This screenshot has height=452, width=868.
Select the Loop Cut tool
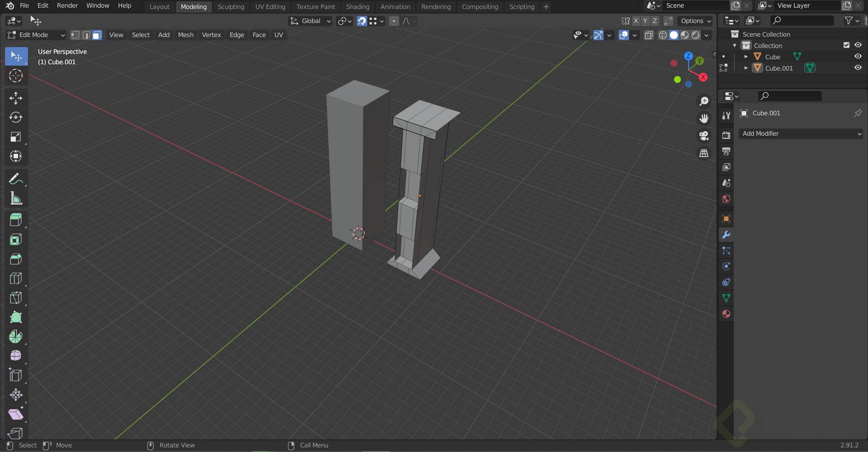click(16, 278)
